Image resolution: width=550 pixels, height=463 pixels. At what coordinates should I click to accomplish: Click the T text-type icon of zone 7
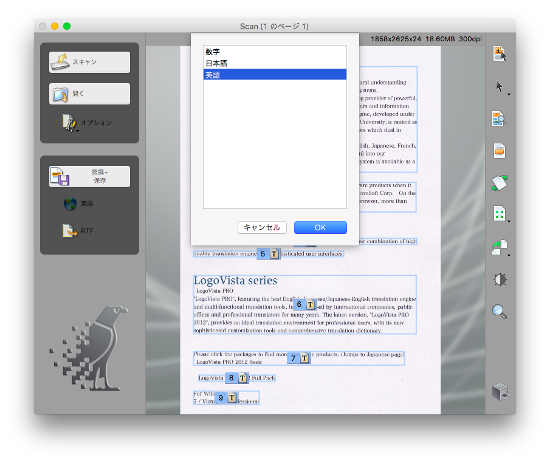pos(304,358)
